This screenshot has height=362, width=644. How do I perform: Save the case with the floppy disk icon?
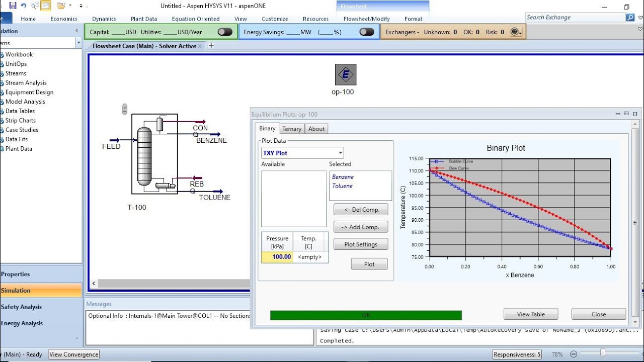13,6
